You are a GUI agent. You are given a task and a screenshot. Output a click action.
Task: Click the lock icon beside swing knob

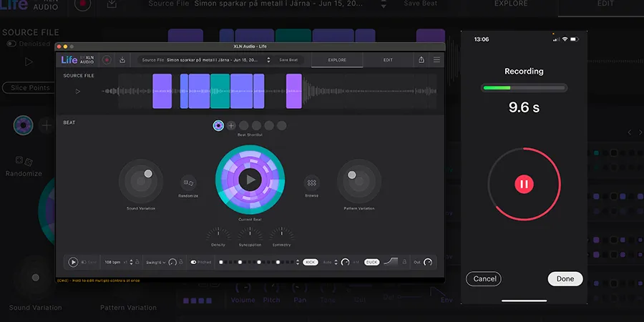coord(181,262)
